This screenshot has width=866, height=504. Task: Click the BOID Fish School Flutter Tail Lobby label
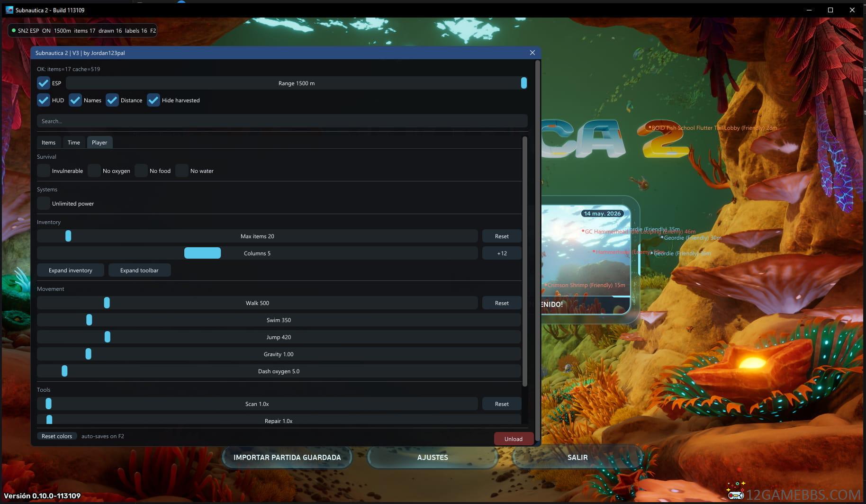pos(714,128)
